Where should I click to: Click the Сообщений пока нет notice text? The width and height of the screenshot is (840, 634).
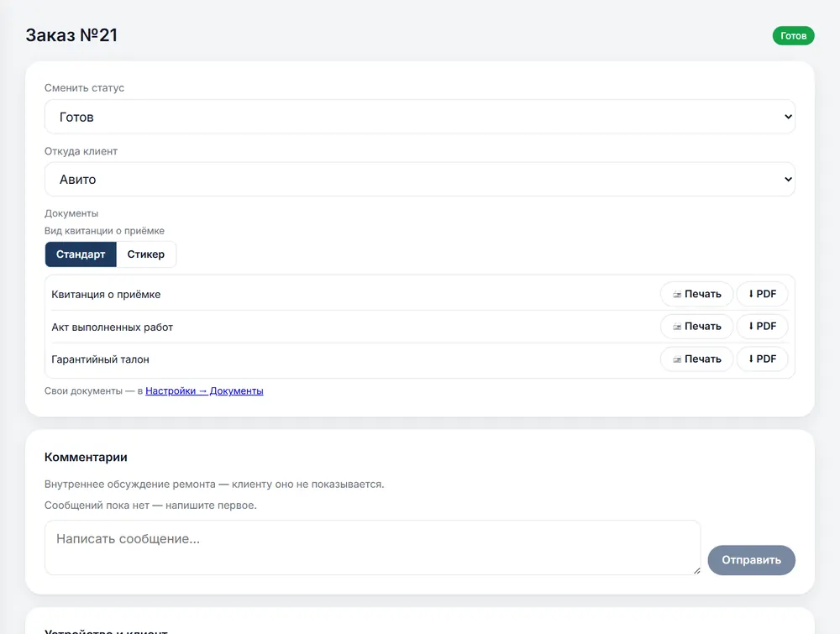click(x=150, y=506)
